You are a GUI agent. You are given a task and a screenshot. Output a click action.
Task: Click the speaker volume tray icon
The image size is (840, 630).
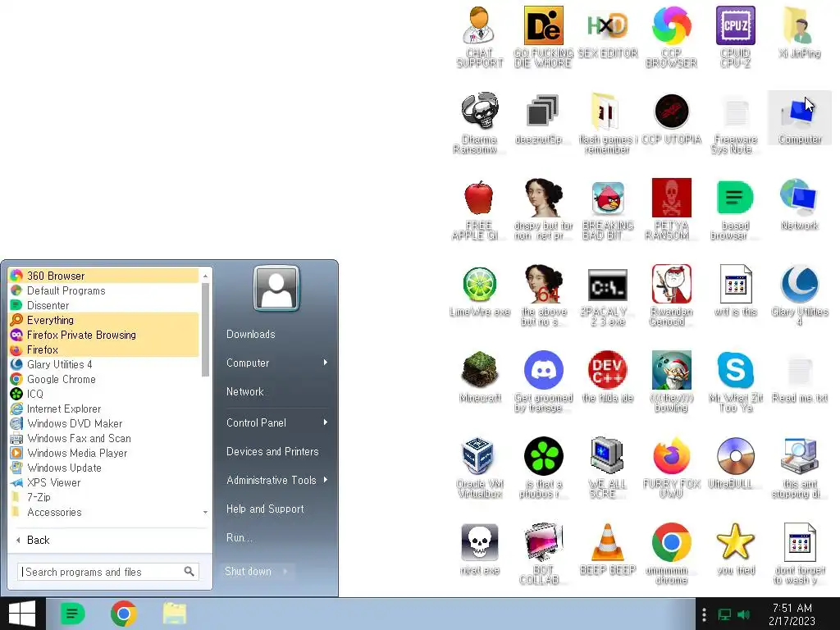743,614
